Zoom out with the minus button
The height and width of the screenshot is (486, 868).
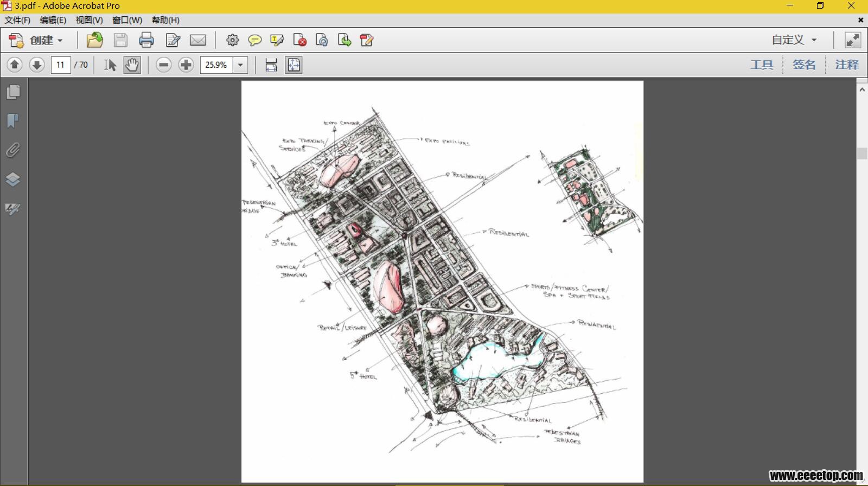click(x=163, y=65)
